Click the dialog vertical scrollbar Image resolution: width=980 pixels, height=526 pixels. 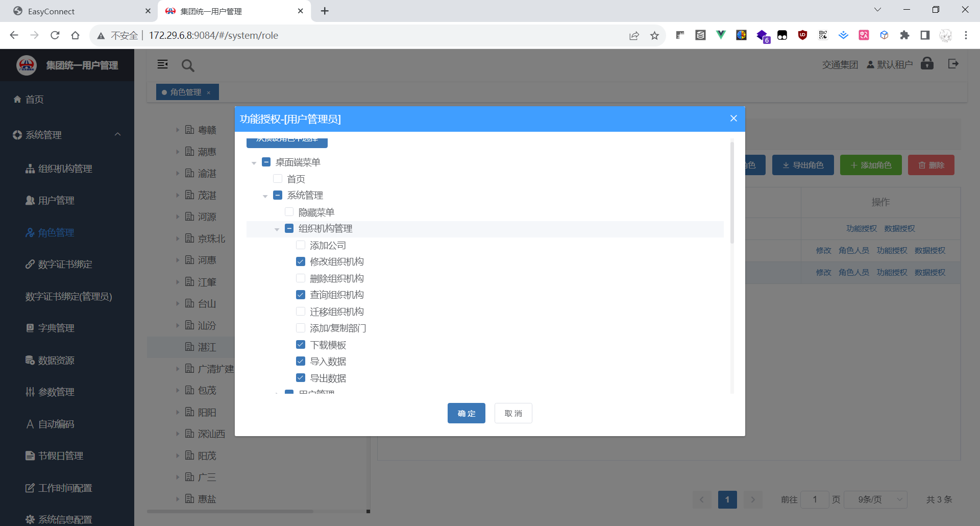coord(732,193)
